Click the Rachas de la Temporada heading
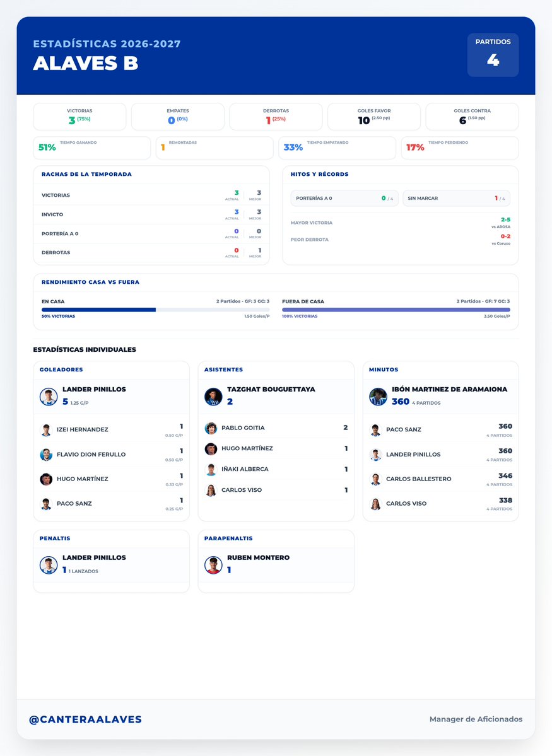Viewport: 552px width, 756px height. pyautogui.click(x=86, y=174)
